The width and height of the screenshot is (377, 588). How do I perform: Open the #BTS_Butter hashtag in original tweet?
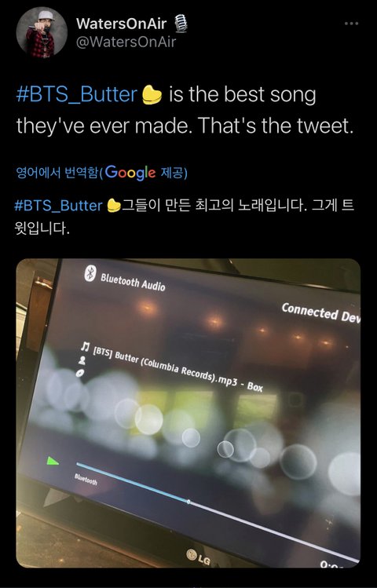point(77,94)
